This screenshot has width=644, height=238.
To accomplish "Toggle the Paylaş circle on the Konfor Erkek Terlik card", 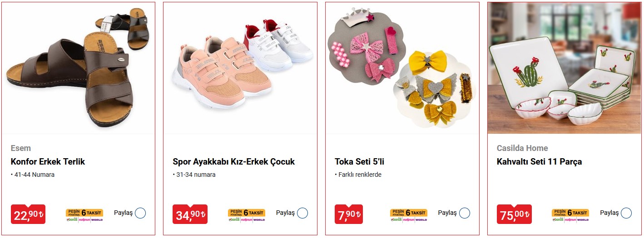I will click(x=140, y=213).
